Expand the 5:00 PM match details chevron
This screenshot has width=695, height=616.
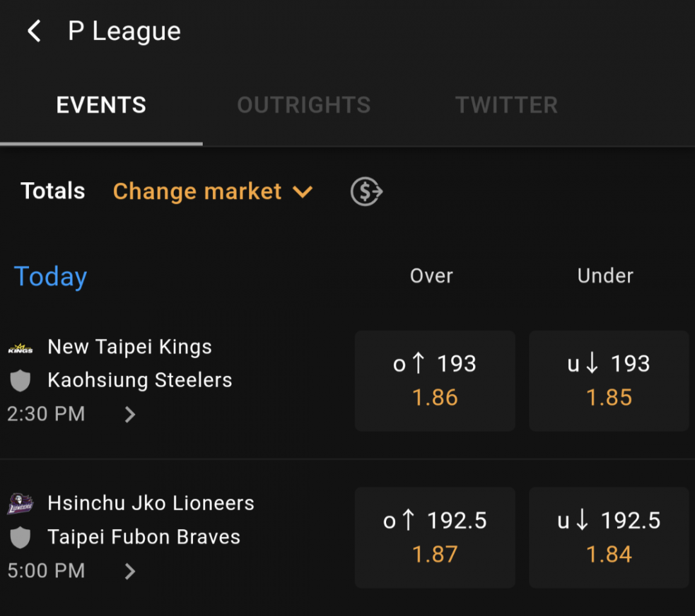[x=130, y=571]
